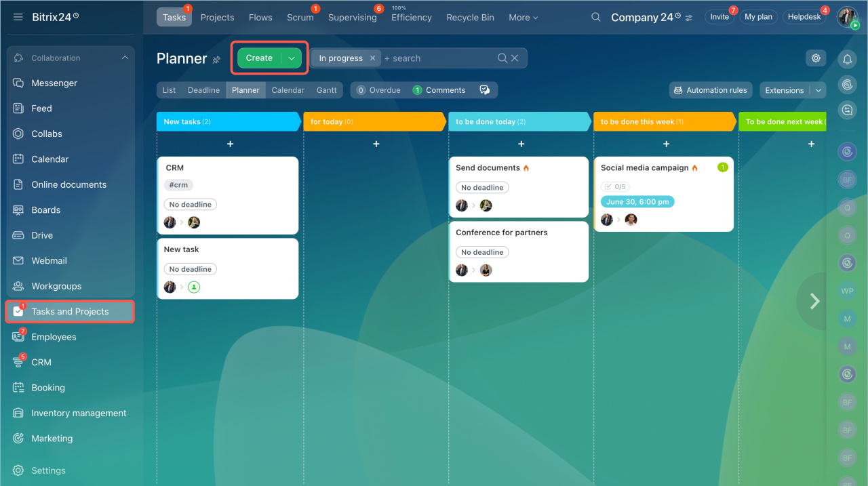Viewport: 868px width, 486px height.
Task: Open the Helpdesk button
Action: [804, 17]
